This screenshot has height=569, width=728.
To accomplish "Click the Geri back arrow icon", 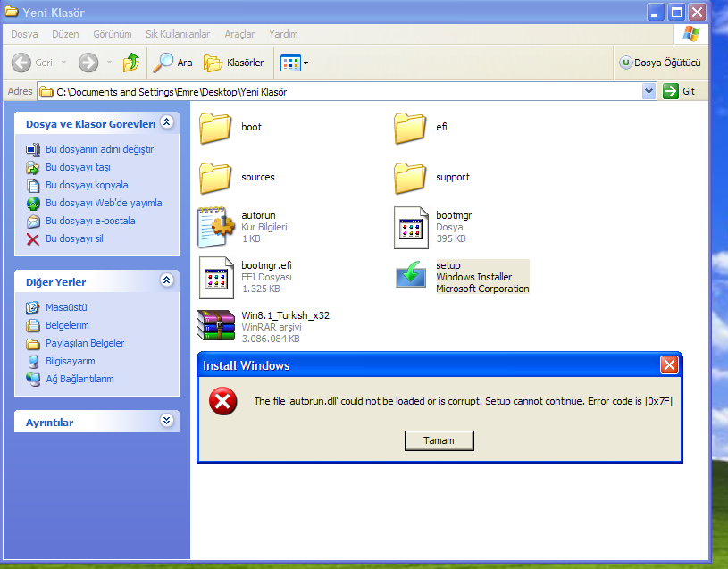I will [x=21, y=63].
